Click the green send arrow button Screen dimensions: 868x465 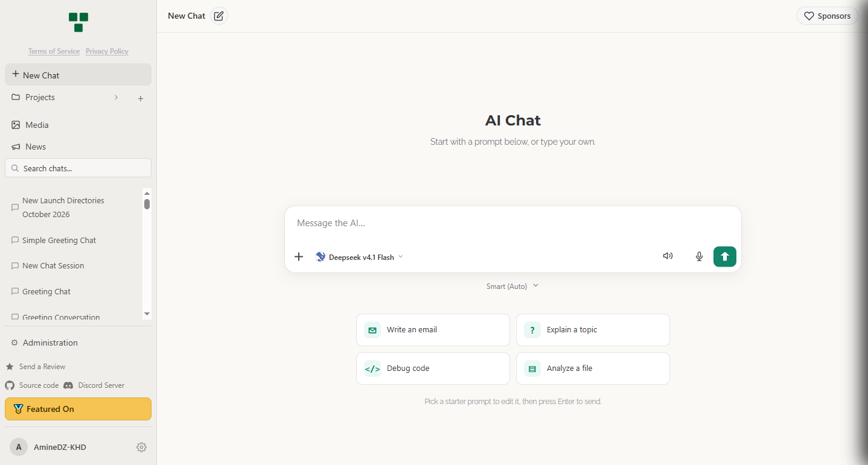click(x=724, y=256)
